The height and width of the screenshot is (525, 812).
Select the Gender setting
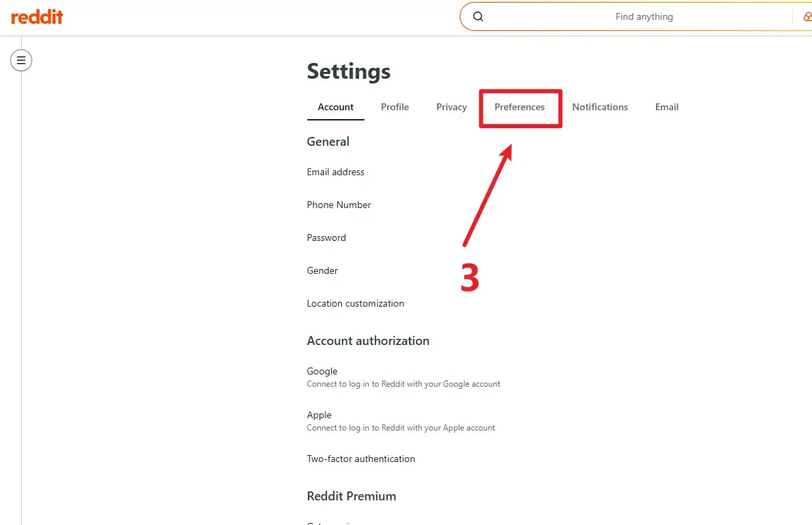click(x=322, y=271)
